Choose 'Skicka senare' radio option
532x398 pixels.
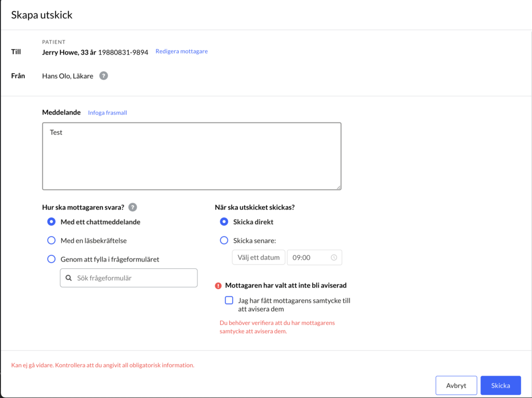pos(224,240)
